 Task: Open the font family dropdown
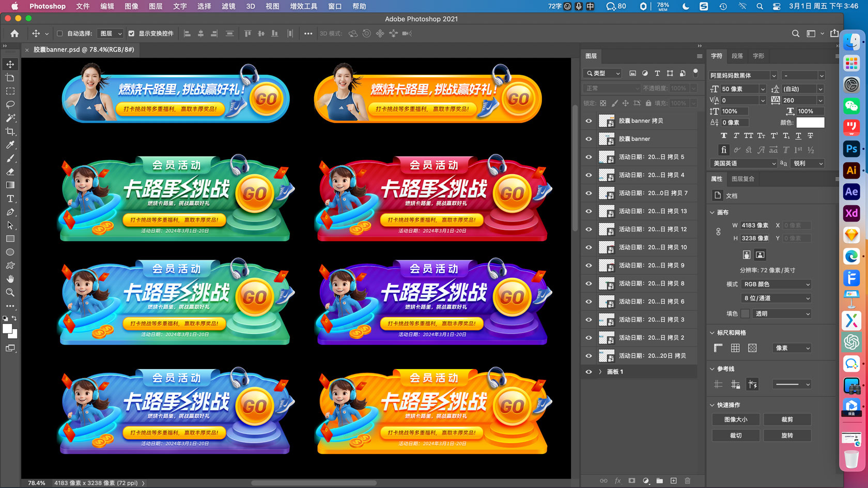pyautogui.click(x=773, y=75)
